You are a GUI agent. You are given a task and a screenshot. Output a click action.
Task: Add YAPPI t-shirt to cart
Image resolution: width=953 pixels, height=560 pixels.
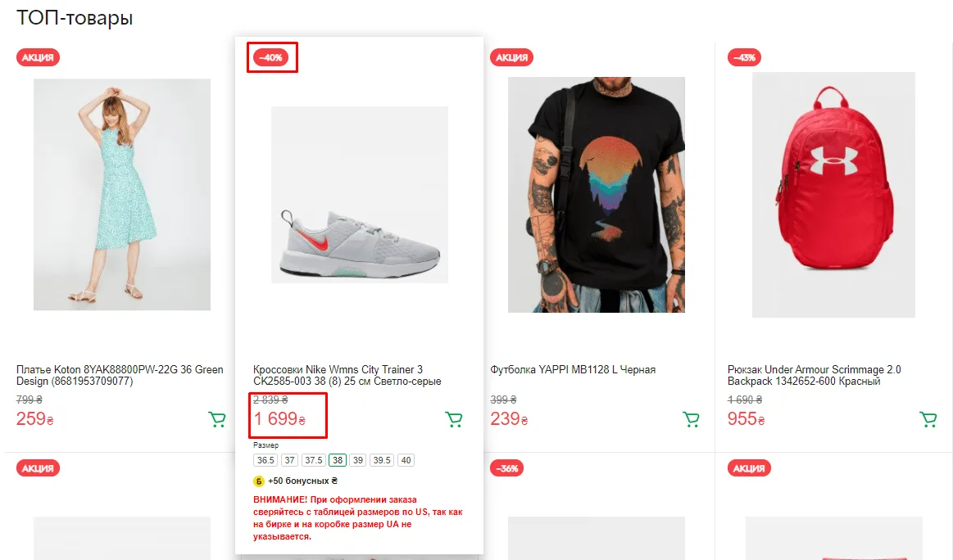tap(691, 419)
